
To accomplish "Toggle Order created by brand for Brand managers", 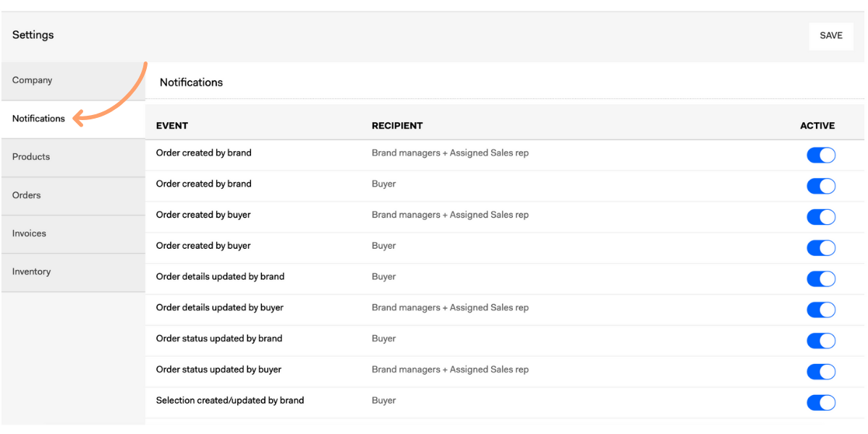I will (821, 155).
